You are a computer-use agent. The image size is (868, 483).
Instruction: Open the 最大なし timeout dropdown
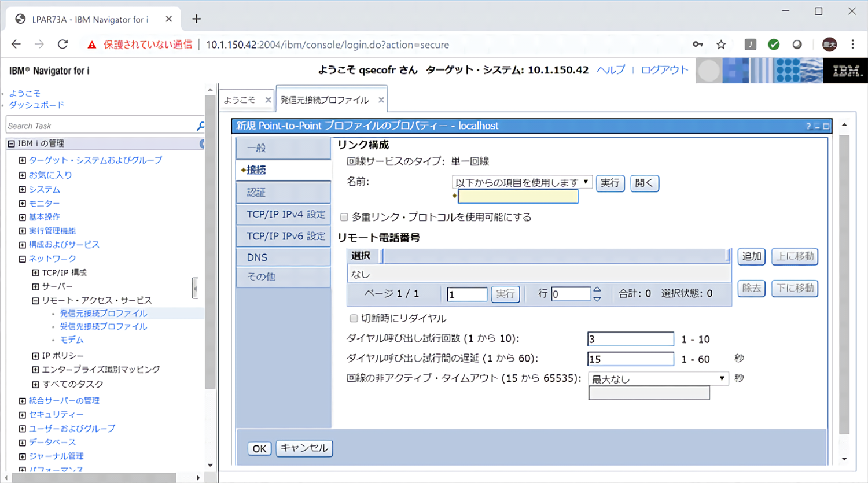[x=658, y=378]
